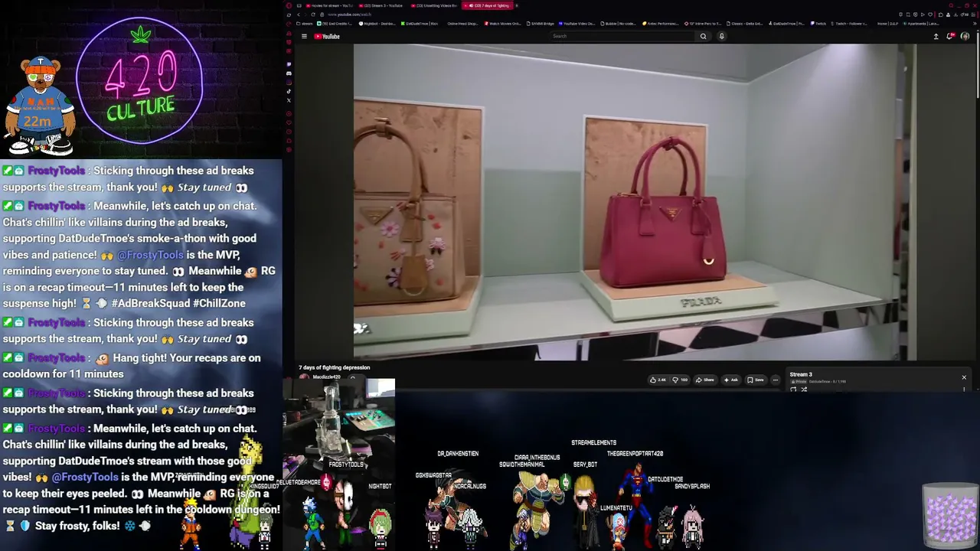Open the browser profile icon in toolbar
980x551 pixels.
(949, 15)
